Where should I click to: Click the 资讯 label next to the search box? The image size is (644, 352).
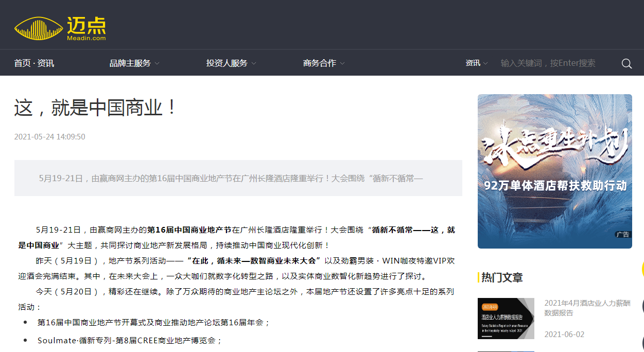(472, 63)
